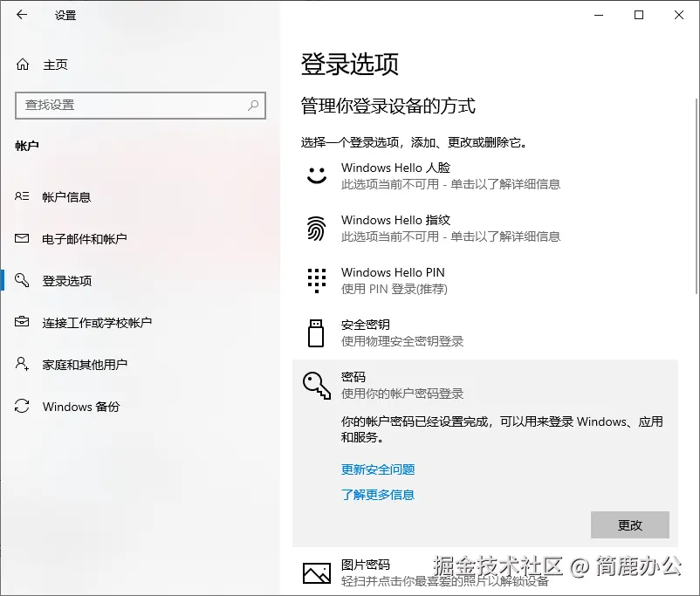Screen dimensions: 700x596
Task: Select Windows 备份 from the sidebar
Action: 80,407
